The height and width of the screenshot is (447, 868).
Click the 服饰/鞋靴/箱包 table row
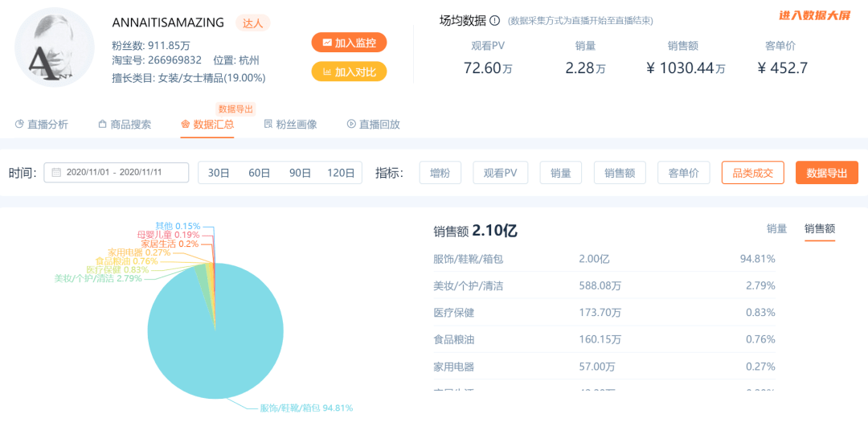point(604,259)
